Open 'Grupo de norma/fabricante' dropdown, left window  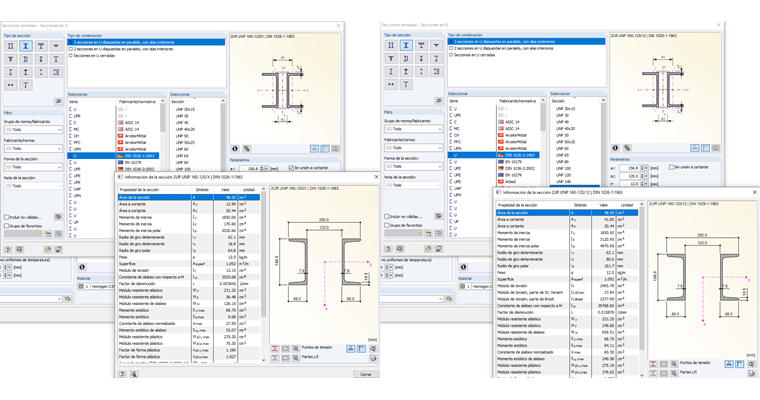click(x=33, y=130)
